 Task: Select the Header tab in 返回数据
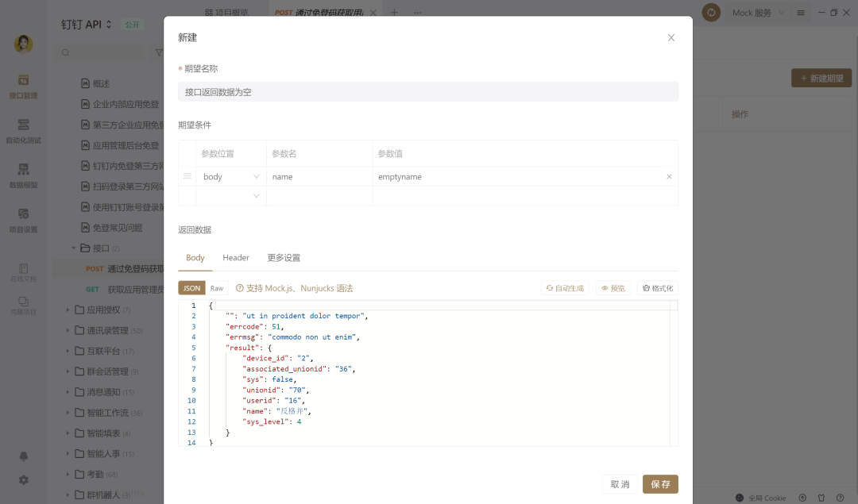click(235, 257)
